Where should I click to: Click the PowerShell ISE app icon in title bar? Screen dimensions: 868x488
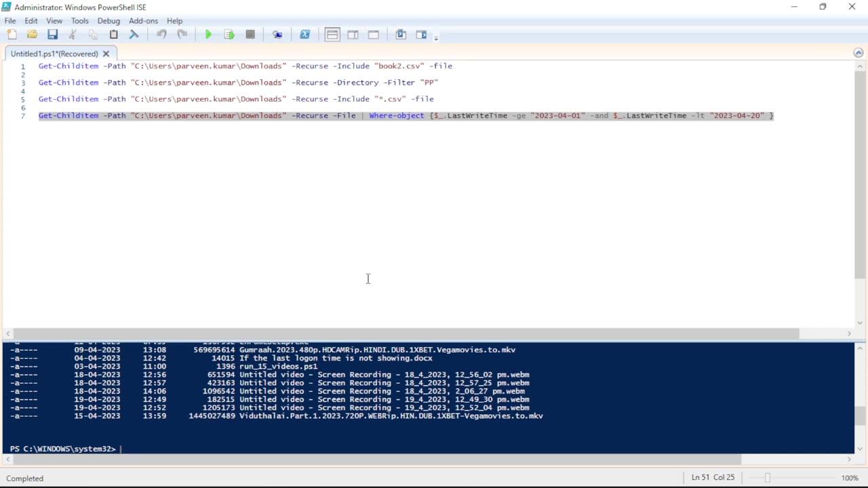(7, 7)
